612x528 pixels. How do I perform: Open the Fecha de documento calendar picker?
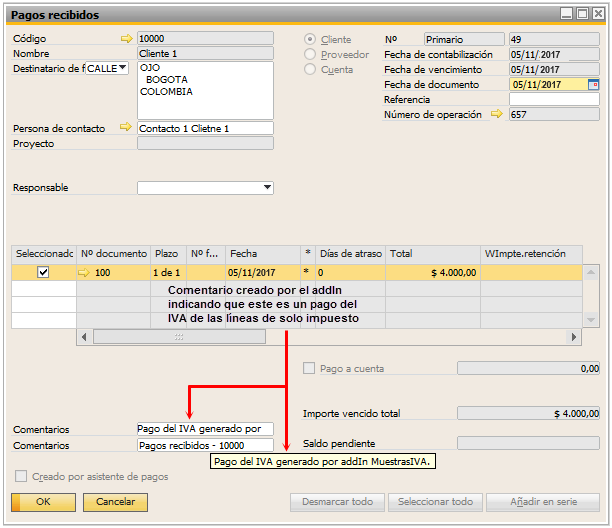tap(593, 85)
